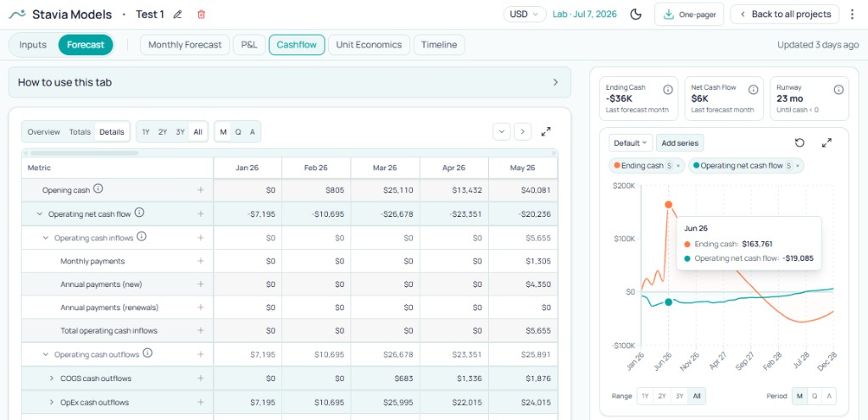
Task: Click Add series button
Action: click(680, 143)
